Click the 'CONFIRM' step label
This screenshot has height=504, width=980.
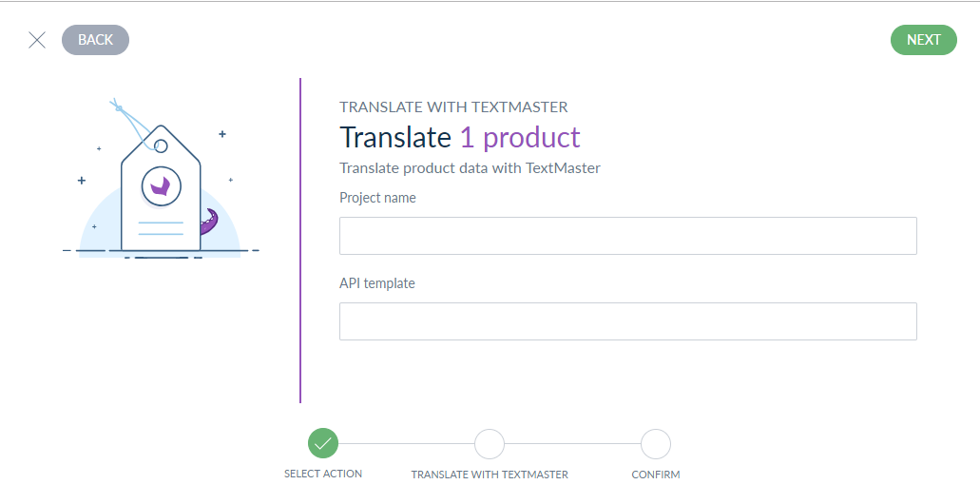[656, 475]
